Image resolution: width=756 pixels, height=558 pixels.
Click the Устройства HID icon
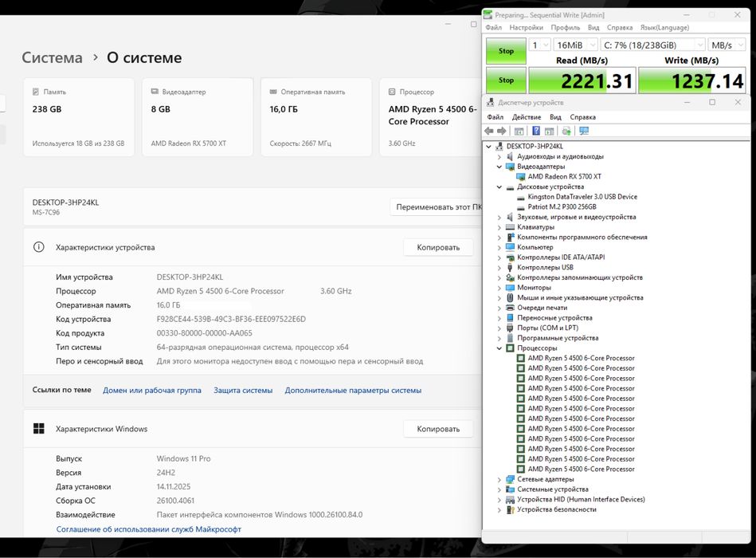(x=510, y=500)
